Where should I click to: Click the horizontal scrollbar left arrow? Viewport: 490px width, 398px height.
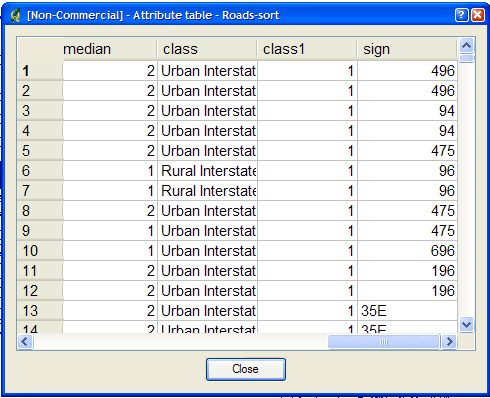click(25, 342)
